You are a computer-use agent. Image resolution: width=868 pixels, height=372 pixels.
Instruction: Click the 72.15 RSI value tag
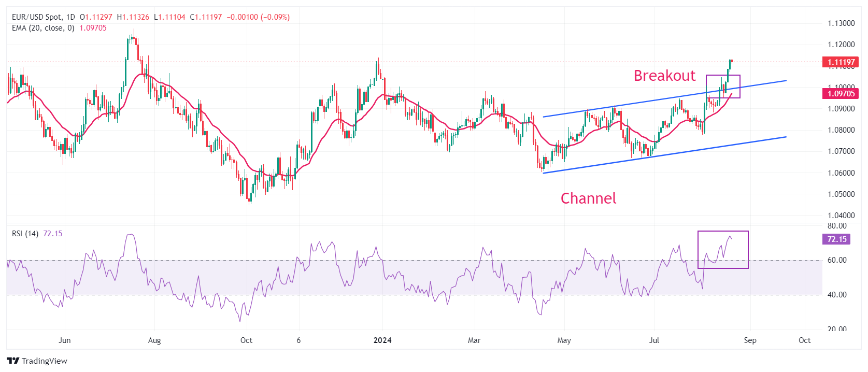[x=836, y=239]
